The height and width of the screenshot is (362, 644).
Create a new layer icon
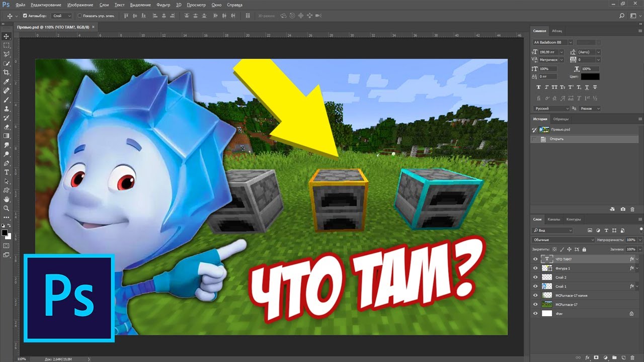click(x=623, y=357)
